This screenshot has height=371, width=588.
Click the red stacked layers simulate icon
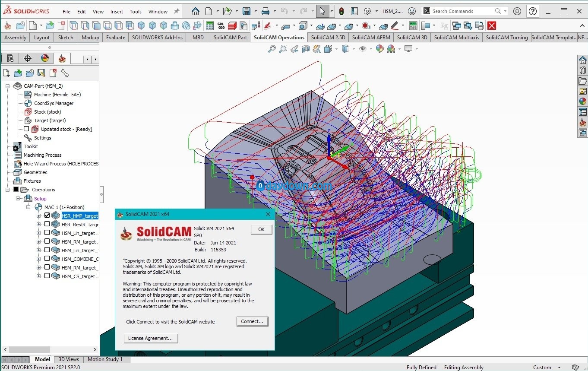pyautogui.click(x=232, y=25)
